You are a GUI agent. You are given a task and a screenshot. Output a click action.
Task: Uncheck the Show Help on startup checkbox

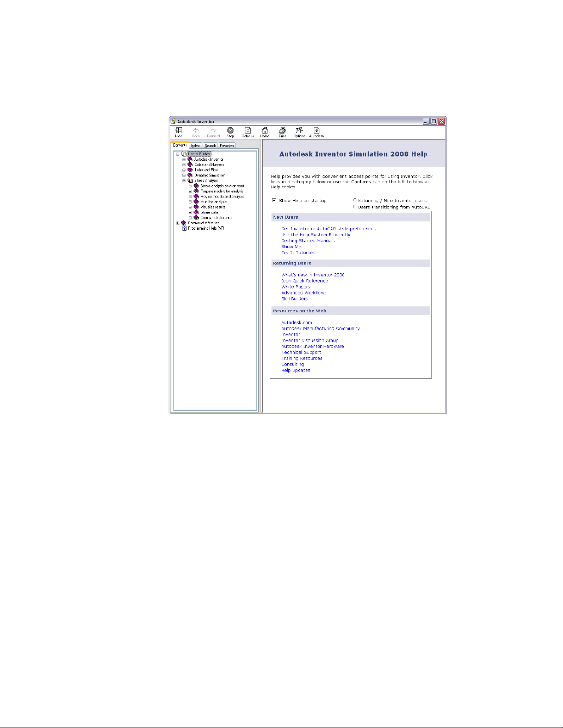click(x=274, y=200)
